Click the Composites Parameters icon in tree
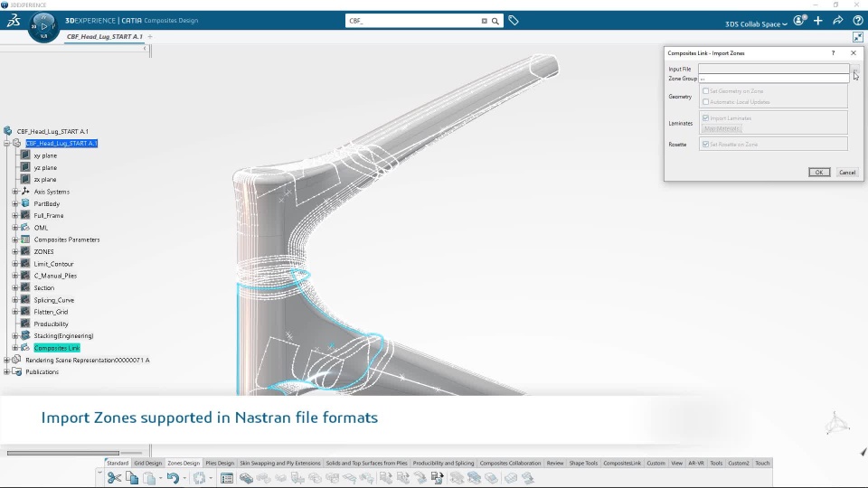This screenshot has width=868, height=488. click(25, 239)
